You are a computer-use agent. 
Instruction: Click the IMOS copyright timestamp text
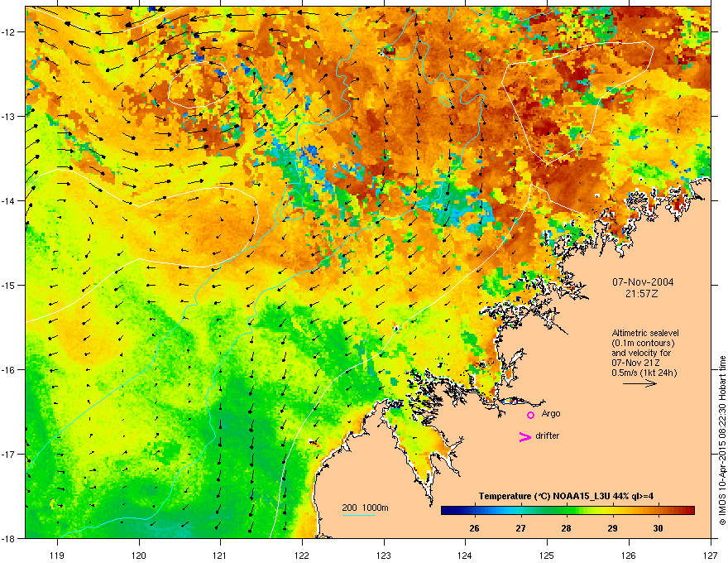click(x=722, y=440)
